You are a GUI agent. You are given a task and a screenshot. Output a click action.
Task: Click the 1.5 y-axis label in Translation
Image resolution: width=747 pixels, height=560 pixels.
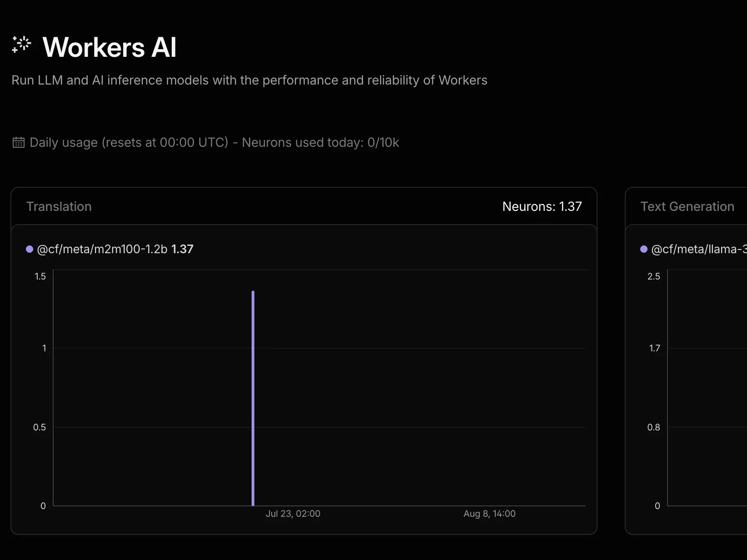click(40, 276)
